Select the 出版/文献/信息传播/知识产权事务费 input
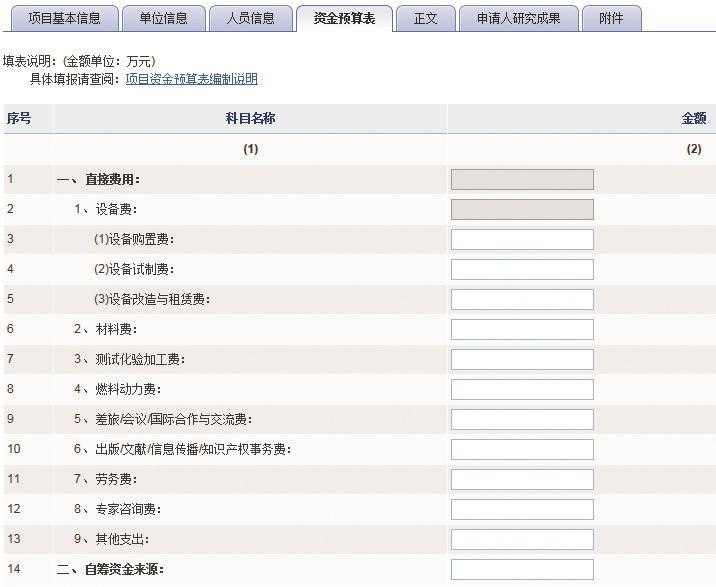The height and width of the screenshot is (587, 716). [x=522, y=450]
